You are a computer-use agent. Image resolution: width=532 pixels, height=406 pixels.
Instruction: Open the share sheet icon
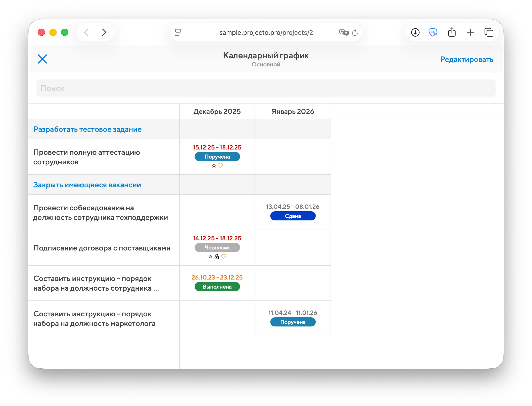click(x=452, y=32)
